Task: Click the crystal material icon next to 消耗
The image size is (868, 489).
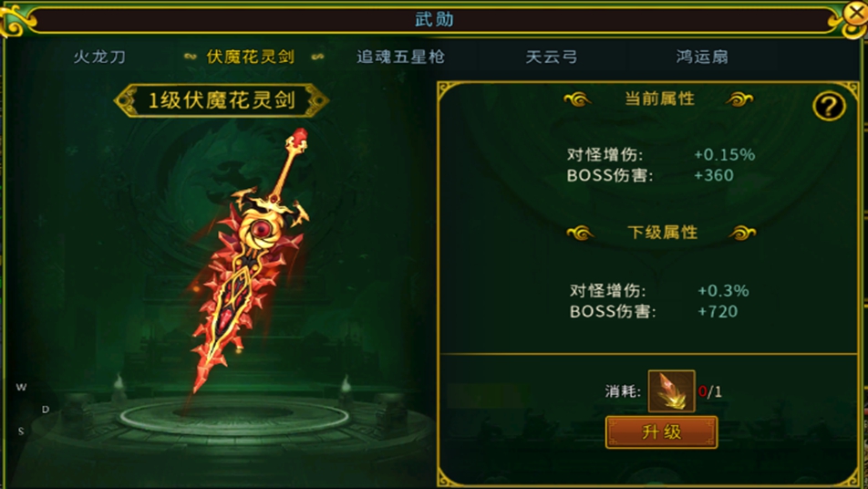Action: (x=671, y=391)
